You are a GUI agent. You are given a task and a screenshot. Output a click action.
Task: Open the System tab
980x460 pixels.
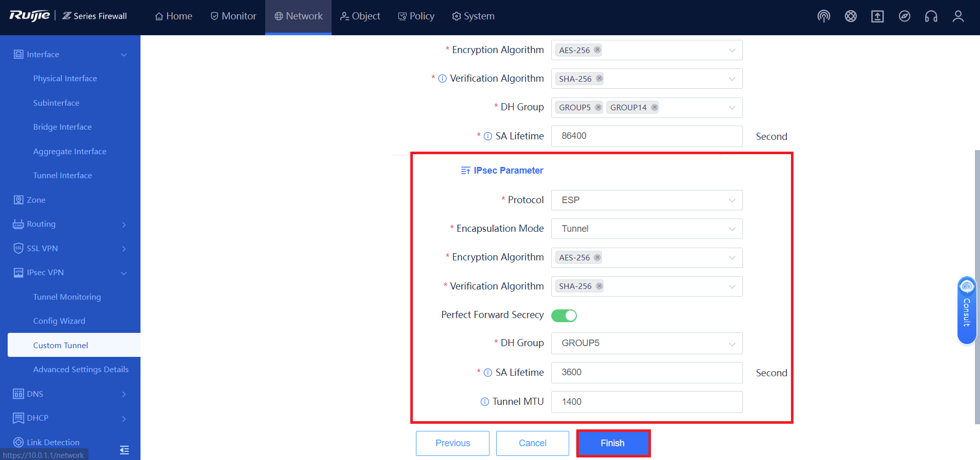(473, 16)
